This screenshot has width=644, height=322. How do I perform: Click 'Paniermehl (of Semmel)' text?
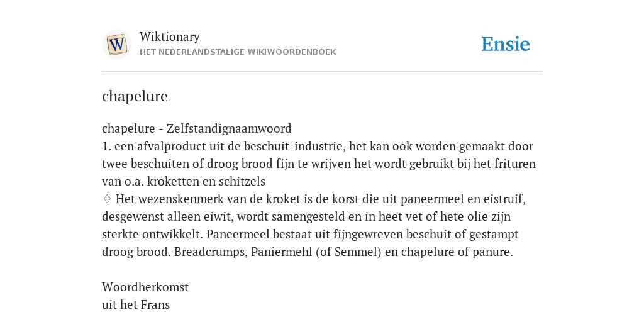tap(316, 252)
